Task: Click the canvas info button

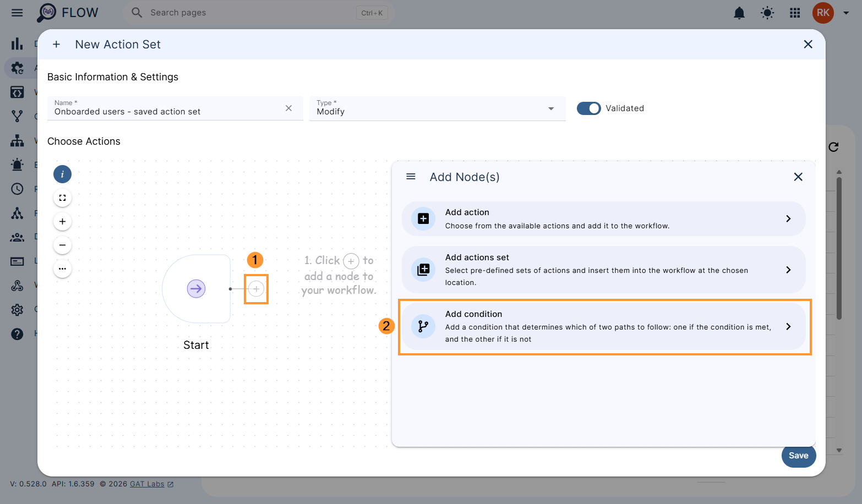Action: [62, 174]
